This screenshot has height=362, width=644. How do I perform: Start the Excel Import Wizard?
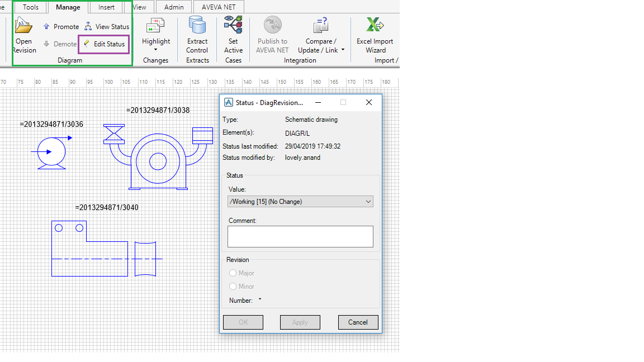(375, 35)
